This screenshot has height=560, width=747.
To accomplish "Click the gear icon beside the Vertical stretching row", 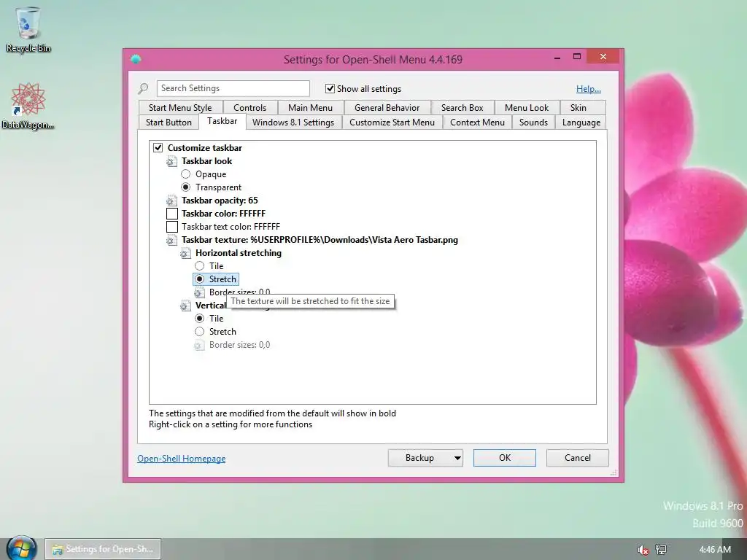I will point(185,306).
